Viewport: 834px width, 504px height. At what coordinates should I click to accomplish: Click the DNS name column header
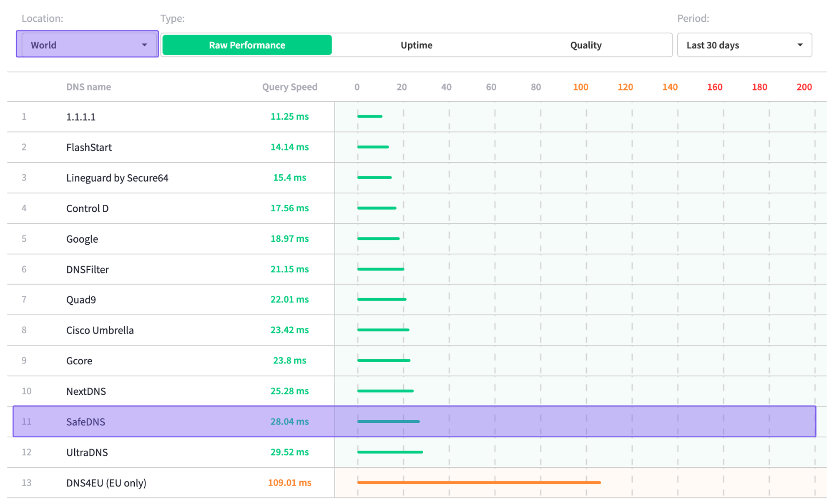[88, 87]
